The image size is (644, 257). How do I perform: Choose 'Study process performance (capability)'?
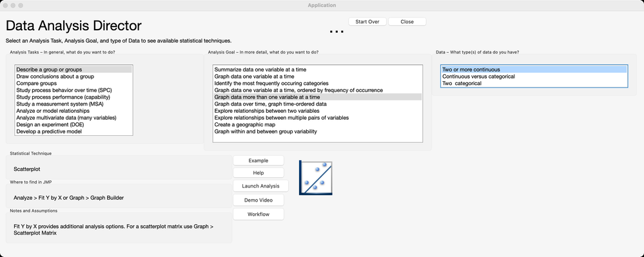coord(74,97)
